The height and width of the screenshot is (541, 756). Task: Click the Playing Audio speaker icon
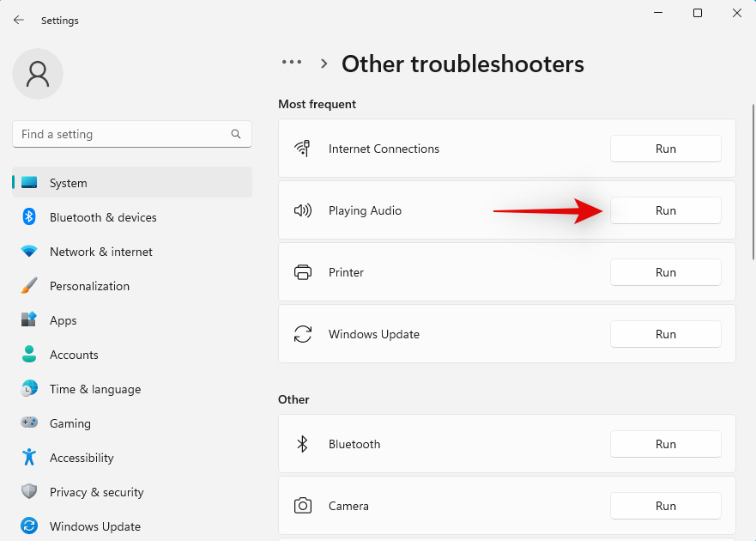(x=303, y=210)
